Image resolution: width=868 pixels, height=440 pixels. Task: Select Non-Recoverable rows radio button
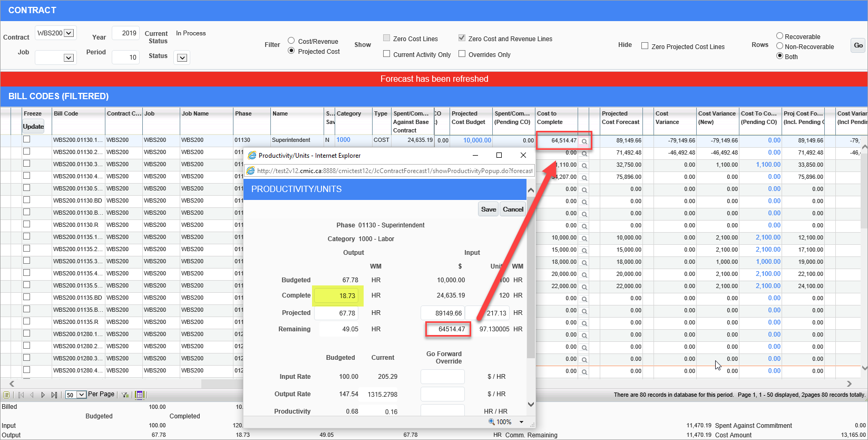click(x=779, y=46)
